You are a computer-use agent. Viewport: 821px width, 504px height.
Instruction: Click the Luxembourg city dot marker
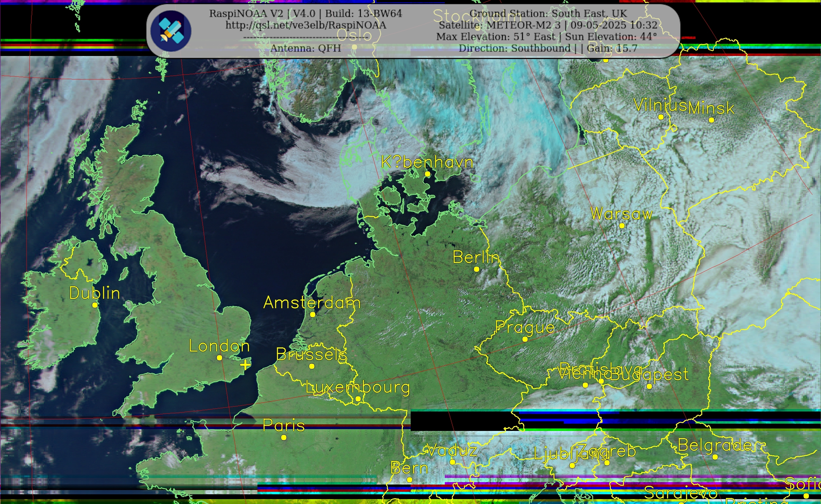point(358,399)
